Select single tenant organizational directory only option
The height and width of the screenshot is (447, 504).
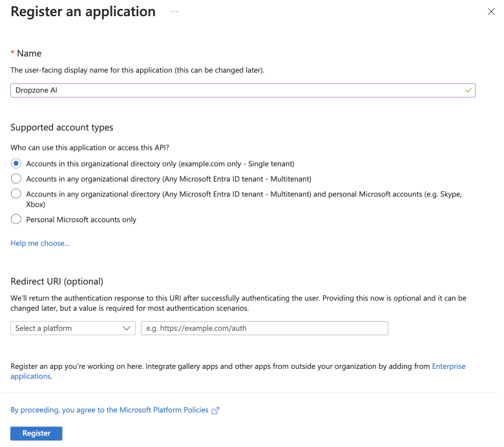(16, 163)
